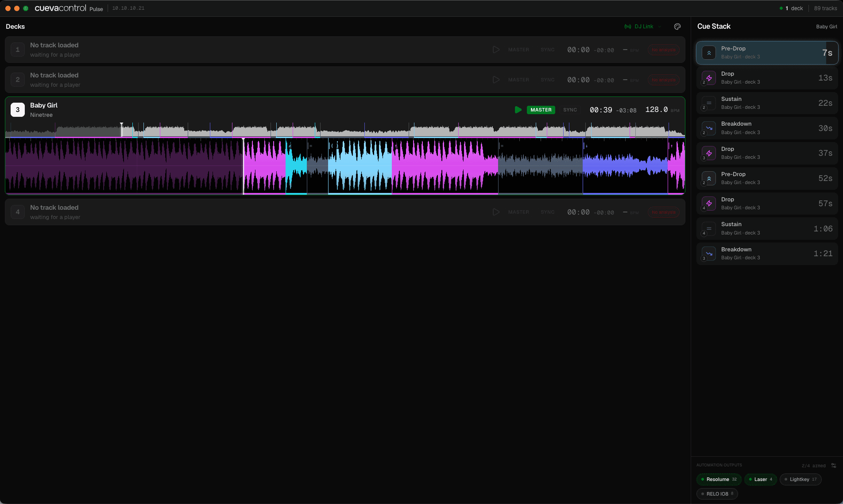Click the Pre-Drop icon at 7s cue
This screenshot has height=504, width=843.
click(x=709, y=53)
